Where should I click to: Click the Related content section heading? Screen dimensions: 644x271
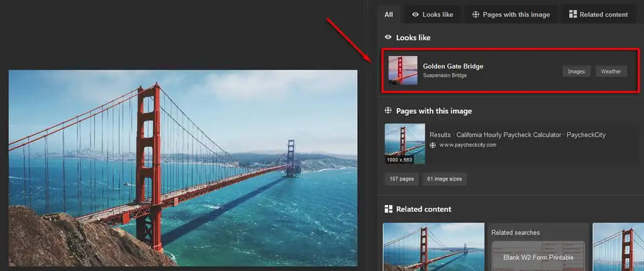423,209
